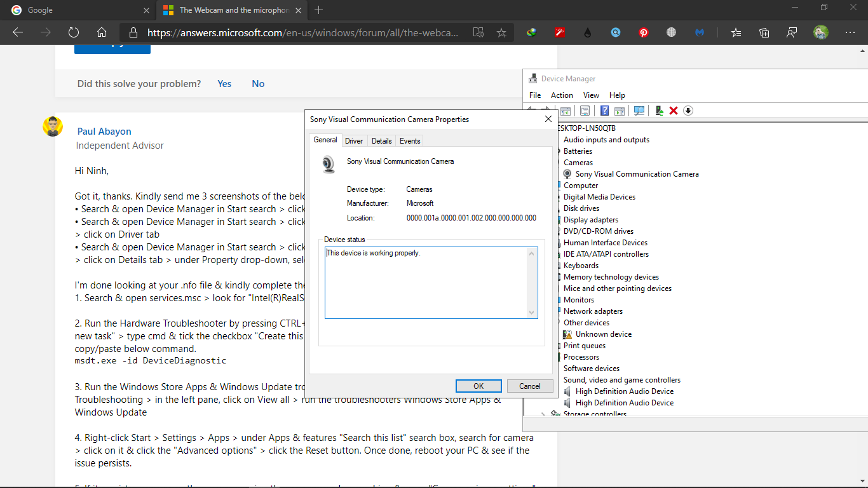The height and width of the screenshot is (488, 868).
Task: Select Sony Visual Communication Camera tree item
Action: point(637,174)
